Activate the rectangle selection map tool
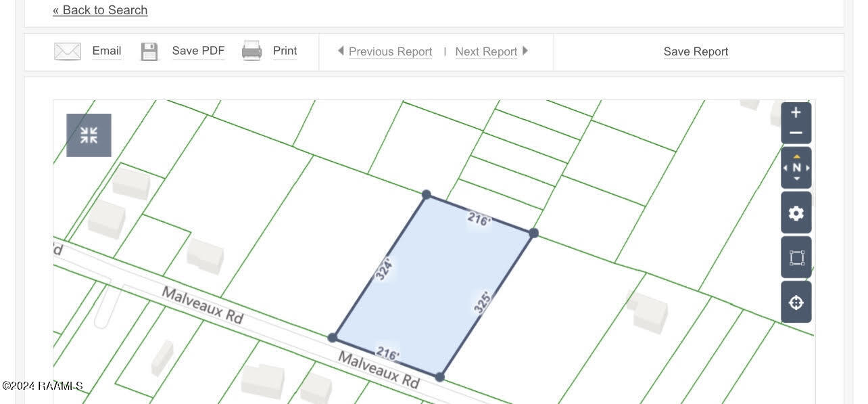Screen dimensions: 868x404 [796, 258]
